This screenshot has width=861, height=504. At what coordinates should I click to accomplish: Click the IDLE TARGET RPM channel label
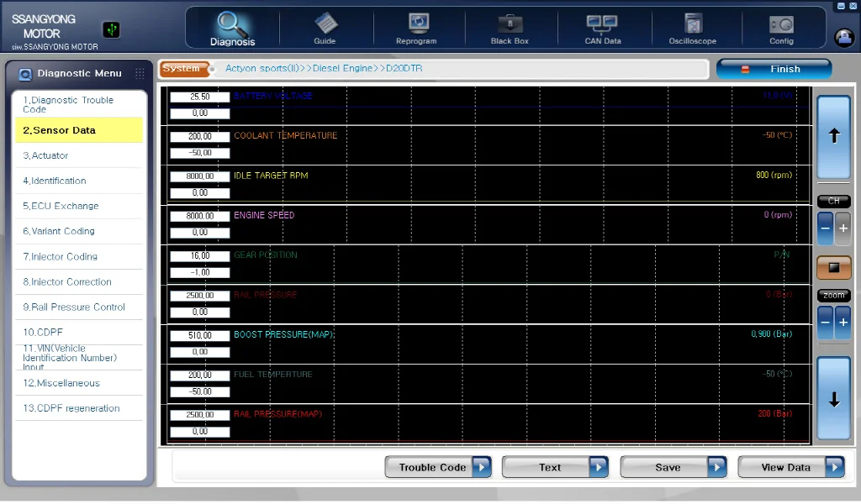click(271, 176)
